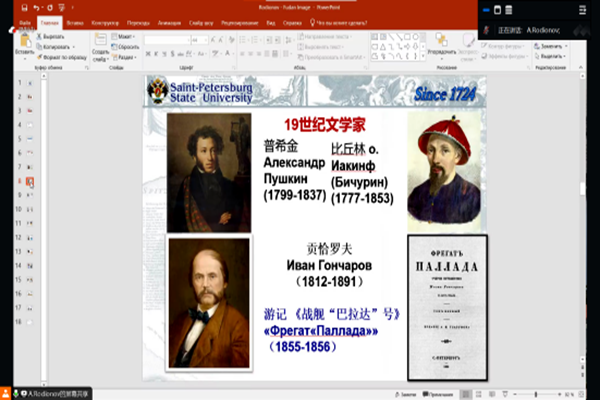Viewport: 600px width, 400px height.
Task: Open the File (Файл) tab
Action: tap(25, 23)
